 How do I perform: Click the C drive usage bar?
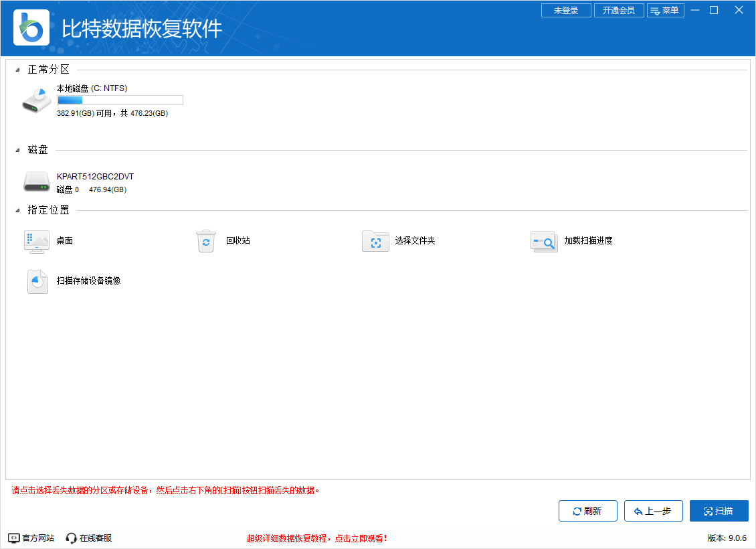tap(120, 100)
